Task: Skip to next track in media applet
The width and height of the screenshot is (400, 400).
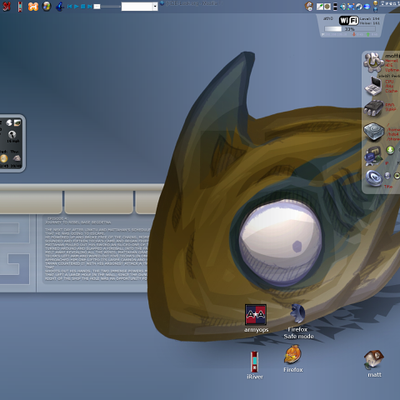Action: click(90, 6)
